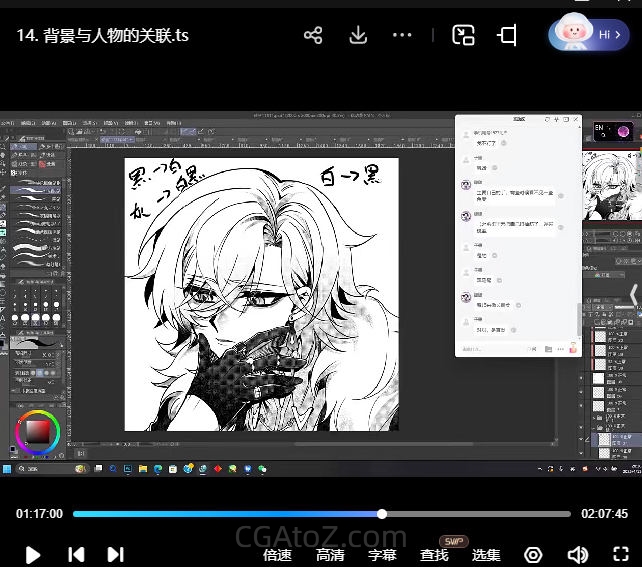The image size is (642, 567).
Task: Skip to the previous video
Action: click(76, 554)
